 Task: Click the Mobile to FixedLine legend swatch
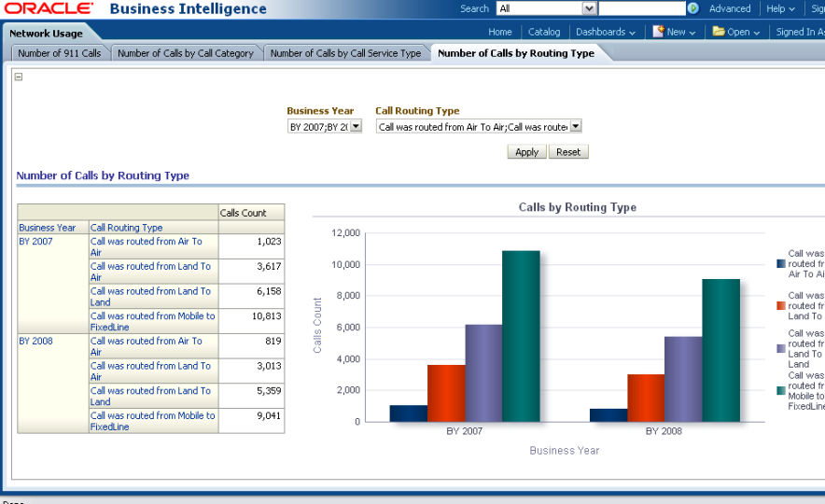(x=781, y=390)
